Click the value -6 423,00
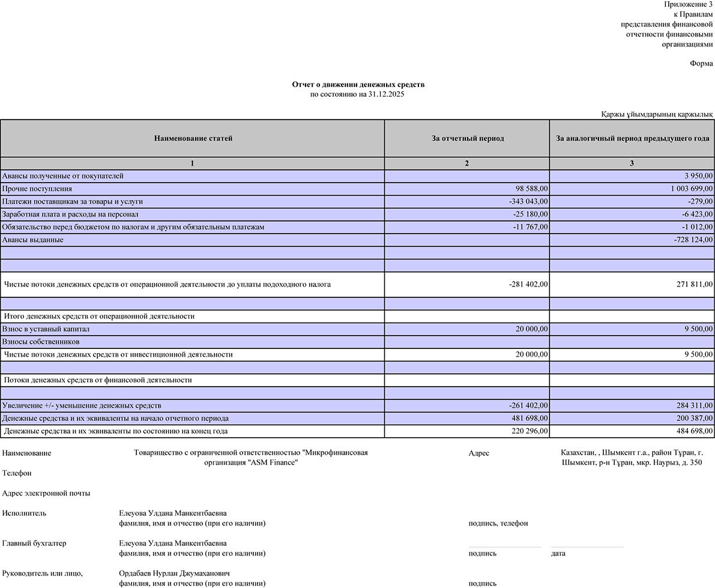The image size is (715, 588). coord(697,214)
